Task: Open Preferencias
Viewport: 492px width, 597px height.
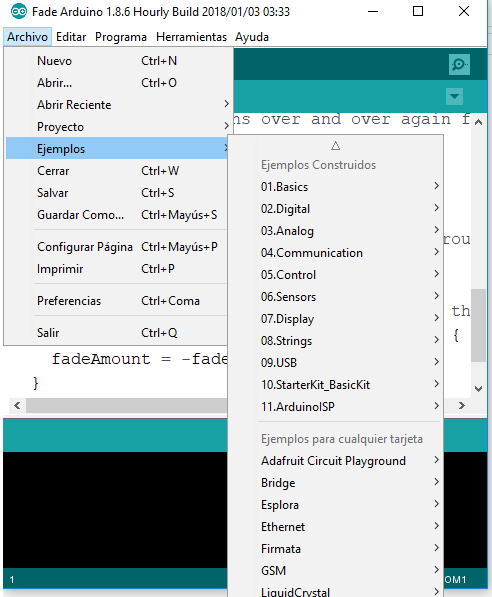Action: pyautogui.click(x=117, y=301)
